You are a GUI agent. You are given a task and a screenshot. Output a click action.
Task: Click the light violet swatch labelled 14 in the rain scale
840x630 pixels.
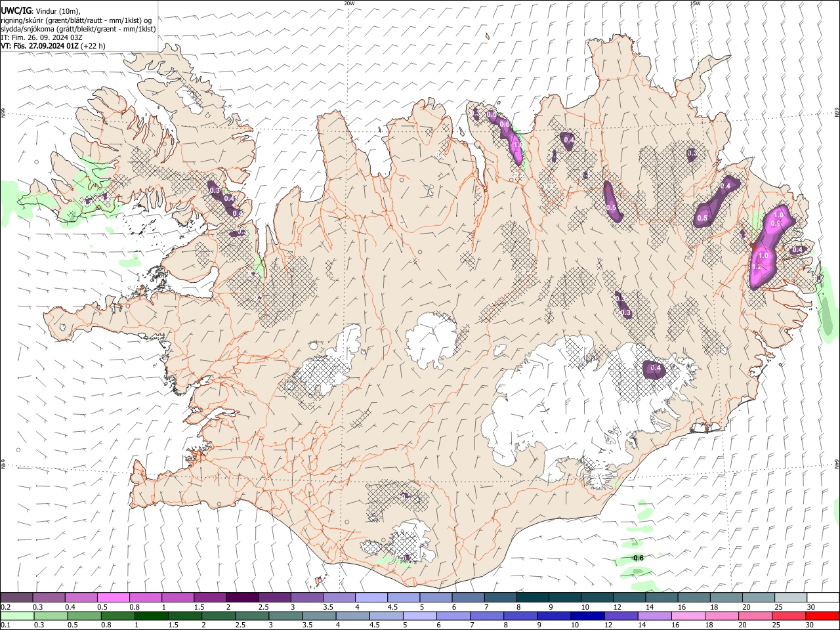pyautogui.click(x=654, y=616)
